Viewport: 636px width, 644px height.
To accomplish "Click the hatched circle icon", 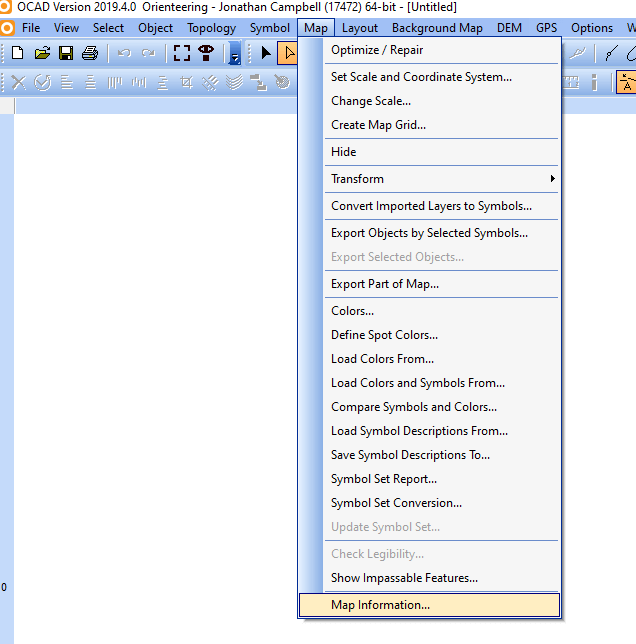I will (282, 83).
